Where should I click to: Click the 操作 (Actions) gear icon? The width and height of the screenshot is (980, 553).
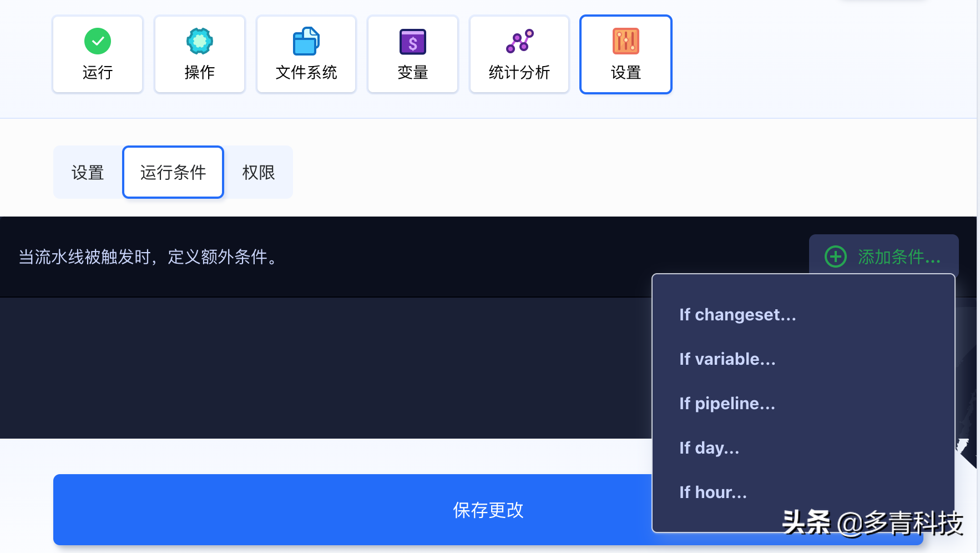pos(200,41)
